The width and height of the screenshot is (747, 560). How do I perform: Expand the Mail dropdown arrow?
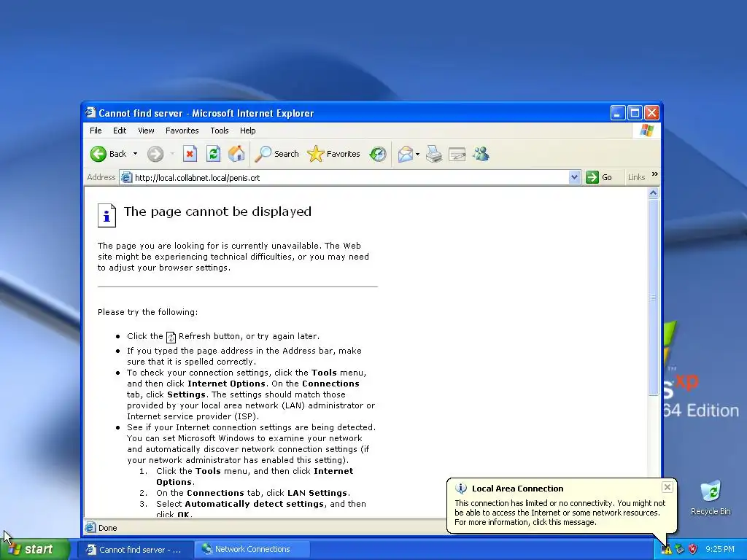point(418,154)
